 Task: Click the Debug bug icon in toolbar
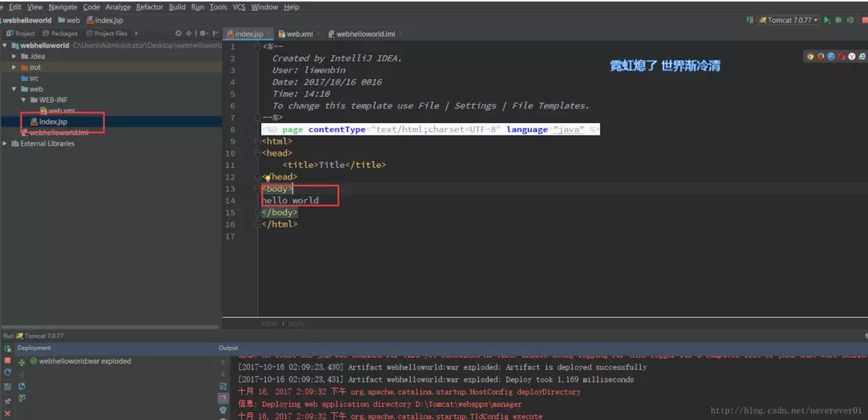click(x=838, y=20)
